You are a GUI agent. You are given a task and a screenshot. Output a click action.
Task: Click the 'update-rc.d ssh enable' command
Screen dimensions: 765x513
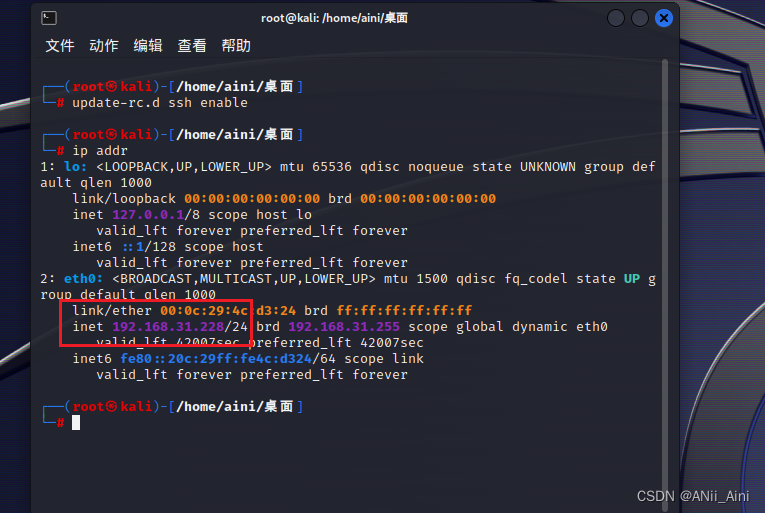160,103
